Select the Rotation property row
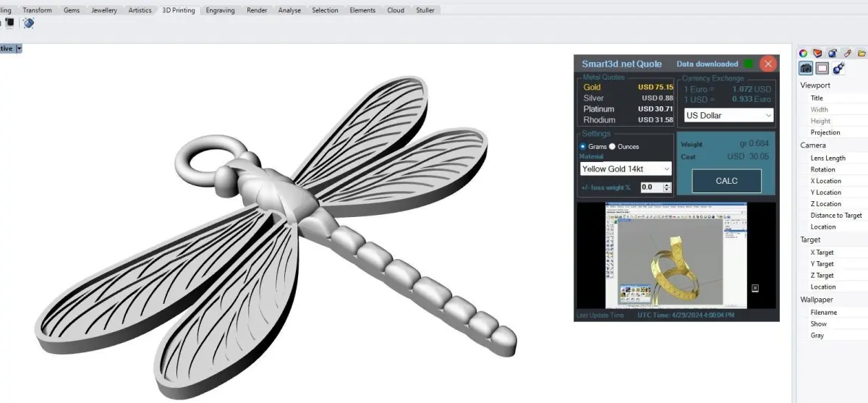This screenshot has width=868, height=403. pos(833,169)
